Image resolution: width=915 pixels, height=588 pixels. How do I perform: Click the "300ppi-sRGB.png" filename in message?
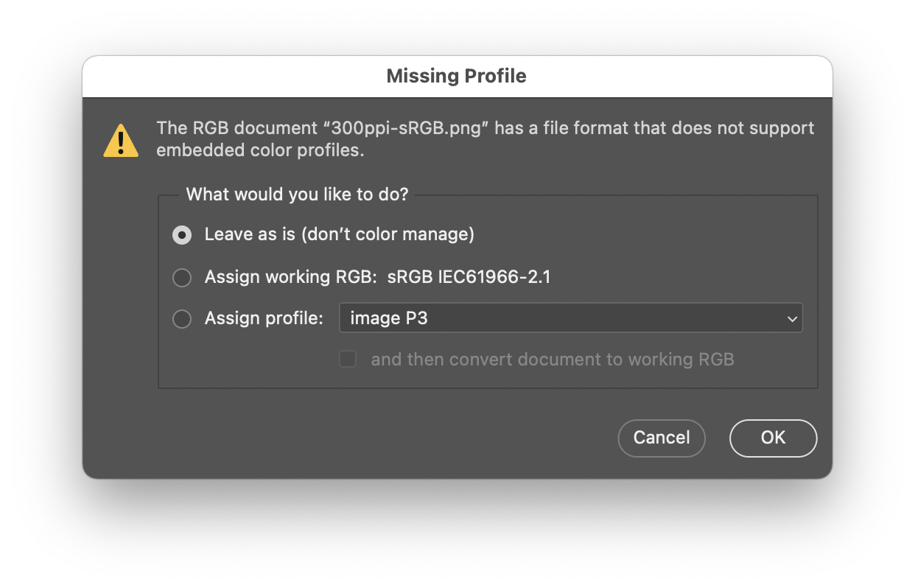405,128
